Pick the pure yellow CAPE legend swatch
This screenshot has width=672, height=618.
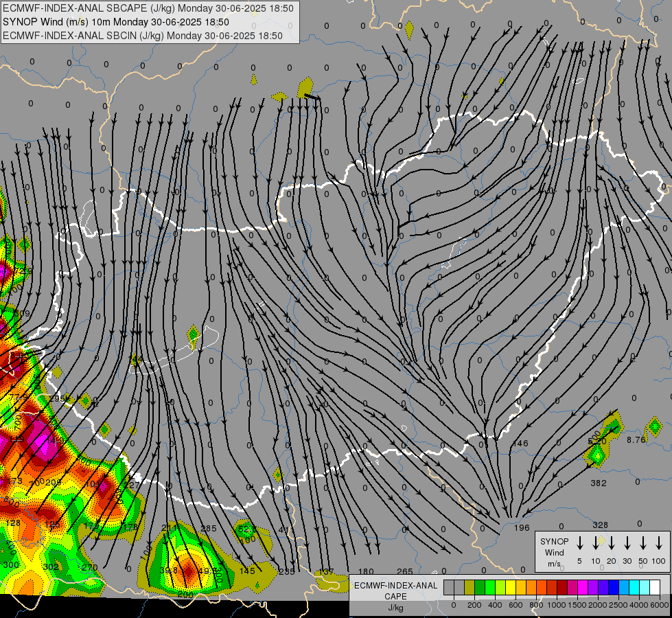coord(511,587)
